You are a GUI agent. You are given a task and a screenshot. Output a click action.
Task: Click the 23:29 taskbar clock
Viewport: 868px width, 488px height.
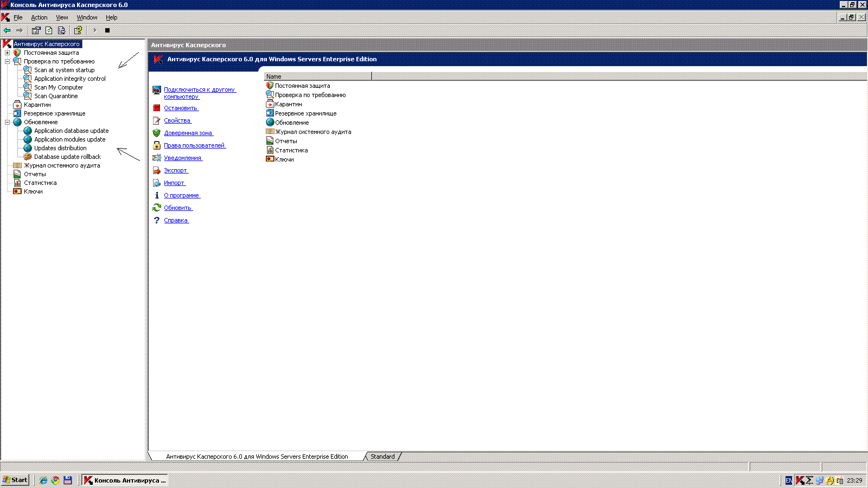click(x=854, y=480)
